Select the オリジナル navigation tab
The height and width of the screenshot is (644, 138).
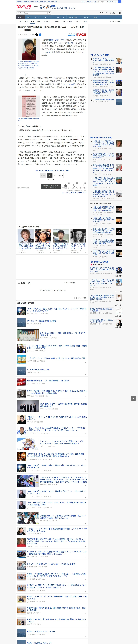coord(60,17)
